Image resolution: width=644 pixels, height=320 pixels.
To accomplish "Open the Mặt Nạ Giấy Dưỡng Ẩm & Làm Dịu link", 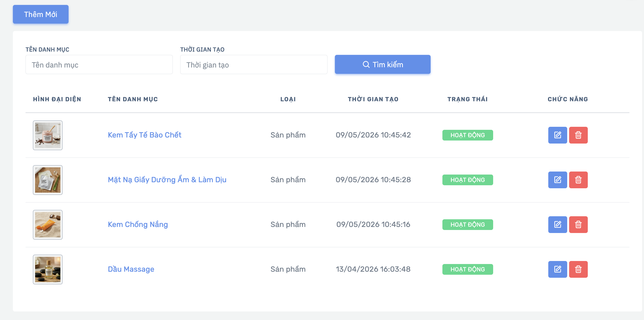I will [167, 180].
